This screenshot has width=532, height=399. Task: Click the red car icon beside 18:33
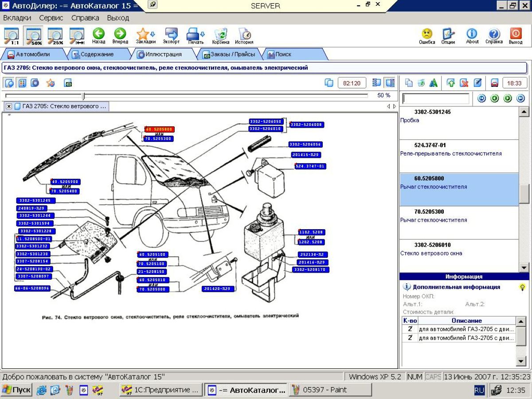495,83
